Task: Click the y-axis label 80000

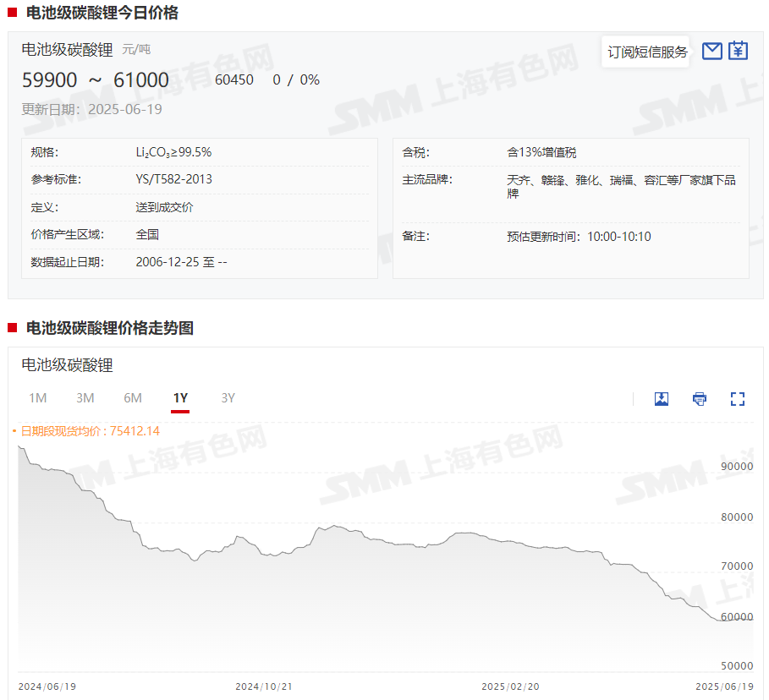Action: (737, 517)
